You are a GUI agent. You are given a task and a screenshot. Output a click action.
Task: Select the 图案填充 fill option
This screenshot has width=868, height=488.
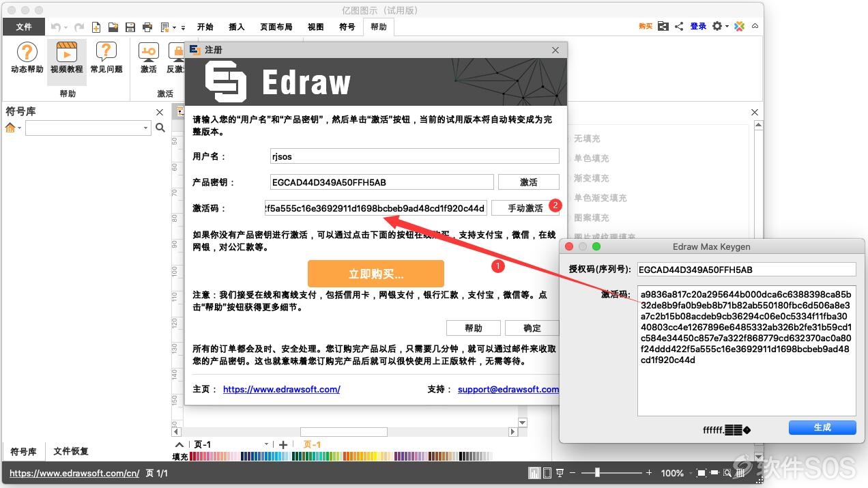click(591, 218)
